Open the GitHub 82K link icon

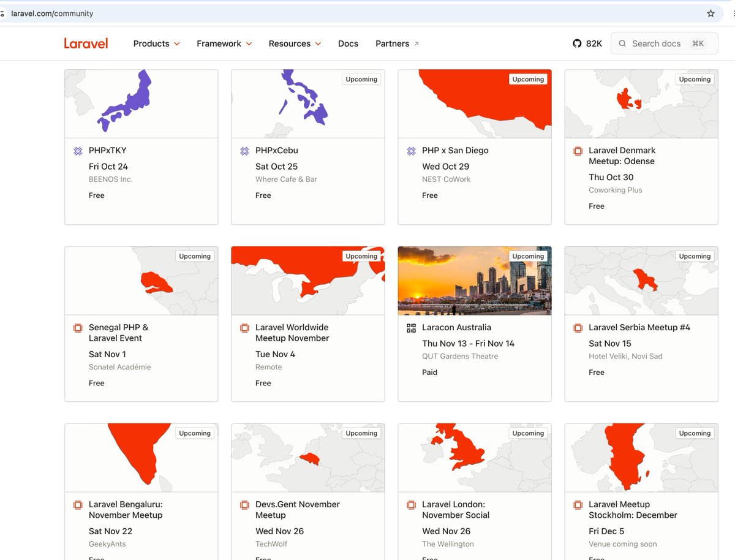[576, 44]
